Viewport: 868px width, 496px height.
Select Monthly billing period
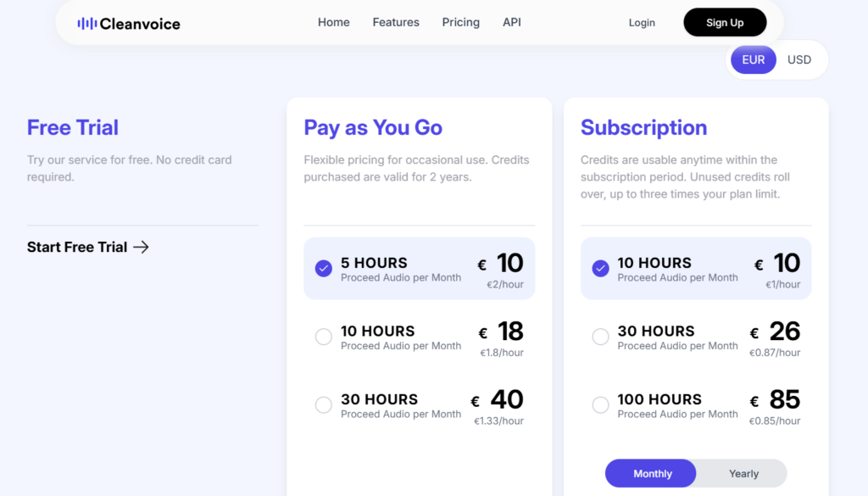coord(651,473)
